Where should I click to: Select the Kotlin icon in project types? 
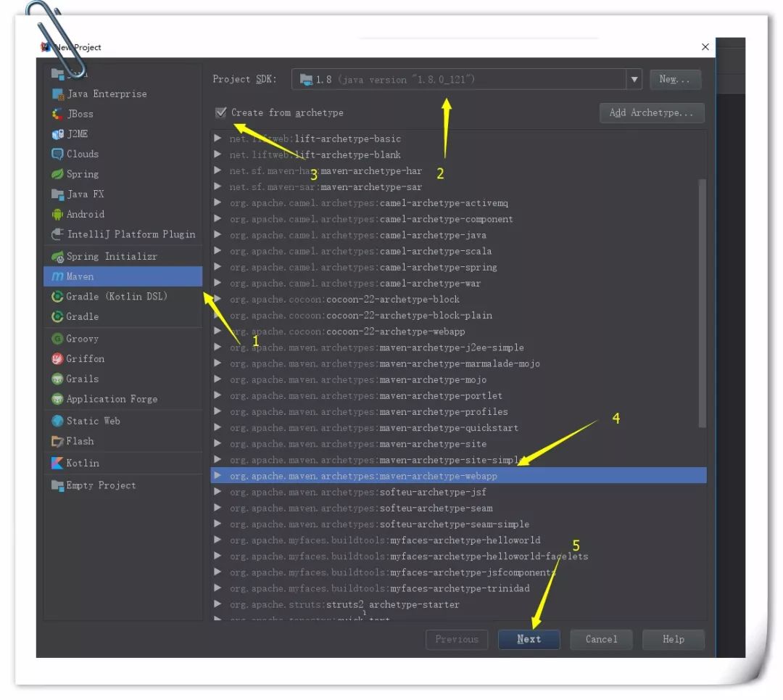[x=57, y=463]
